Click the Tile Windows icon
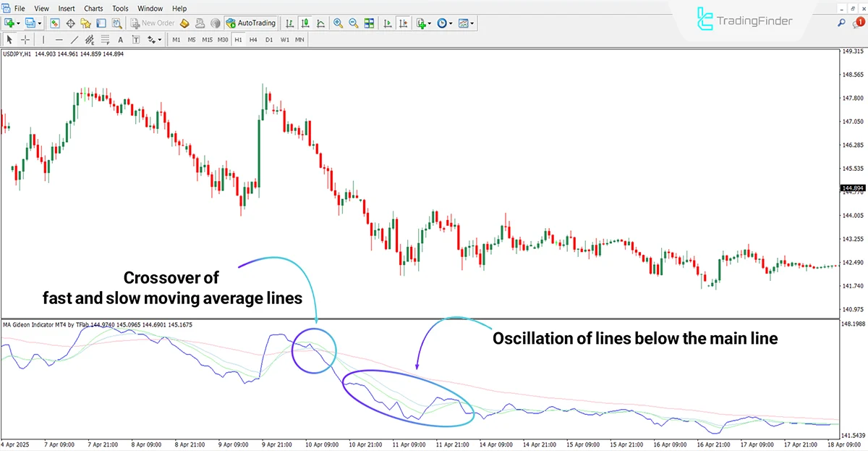Screen dimensions: 868x451 369,22
